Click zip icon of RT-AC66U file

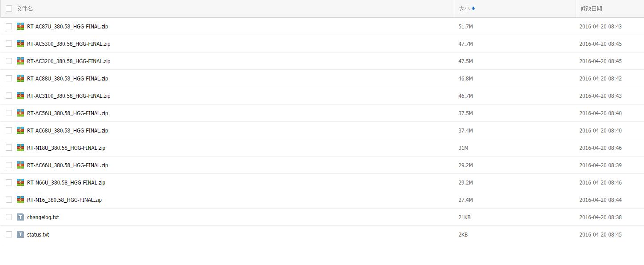click(20, 165)
